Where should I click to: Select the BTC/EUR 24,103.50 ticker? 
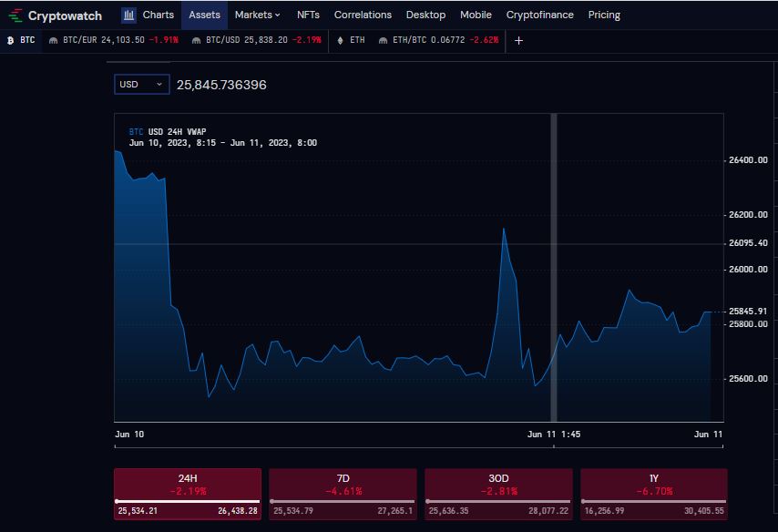click(114, 40)
